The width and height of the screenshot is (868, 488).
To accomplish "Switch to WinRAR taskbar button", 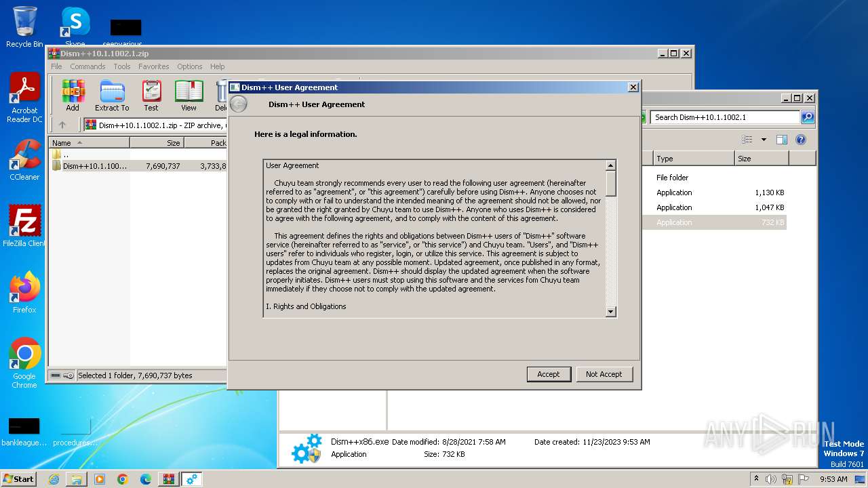I will point(169,479).
